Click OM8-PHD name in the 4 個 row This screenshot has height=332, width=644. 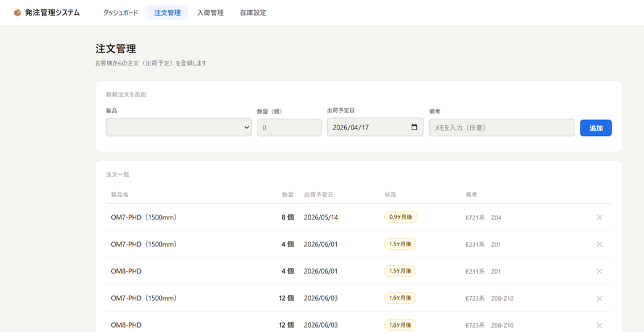pyautogui.click(x=126, y=271)
